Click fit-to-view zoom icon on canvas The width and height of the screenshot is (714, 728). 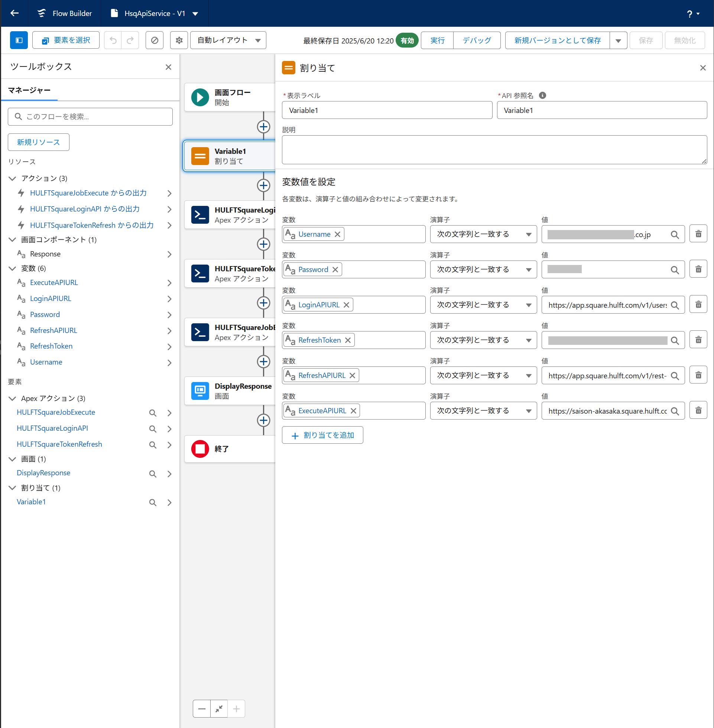coord(219,708)
